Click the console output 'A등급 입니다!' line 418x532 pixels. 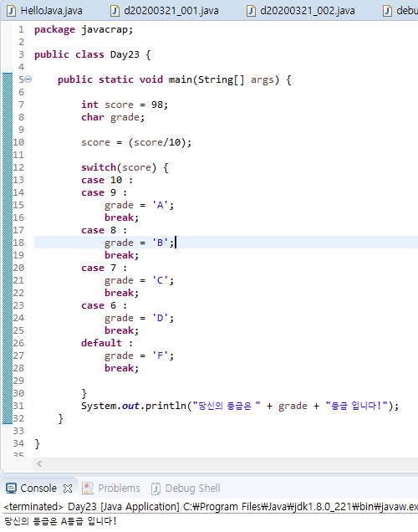click(x=60, y=521)
